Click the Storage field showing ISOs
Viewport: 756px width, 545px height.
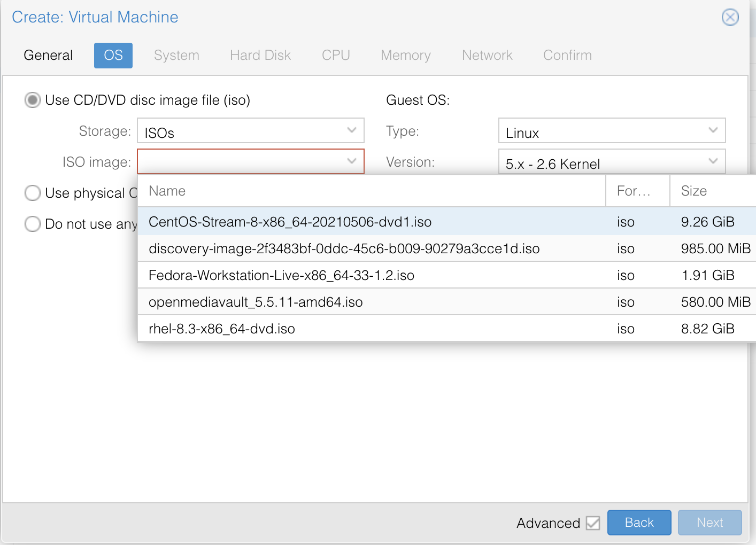240,130
